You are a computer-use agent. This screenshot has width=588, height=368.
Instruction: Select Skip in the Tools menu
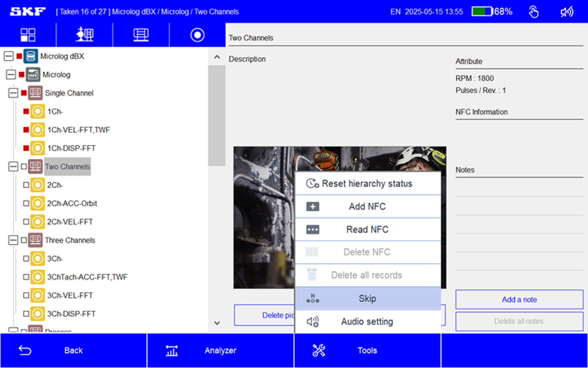pyautogui.click(x=368, y=298)
